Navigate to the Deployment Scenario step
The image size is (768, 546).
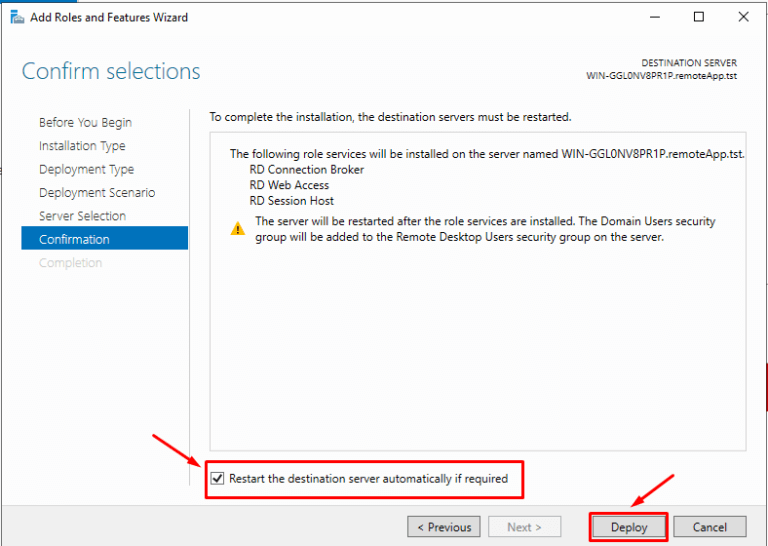97,193
